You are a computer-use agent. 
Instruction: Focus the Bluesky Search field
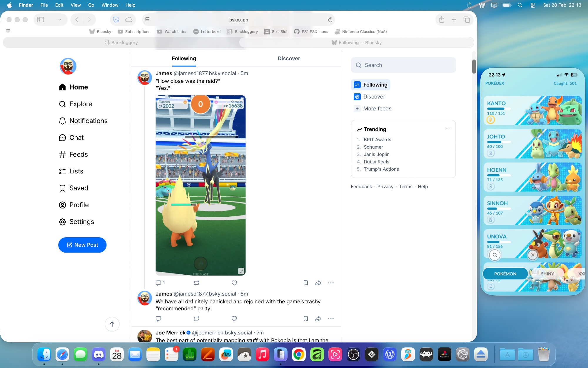pyautogui.click(x=403, y=65)
